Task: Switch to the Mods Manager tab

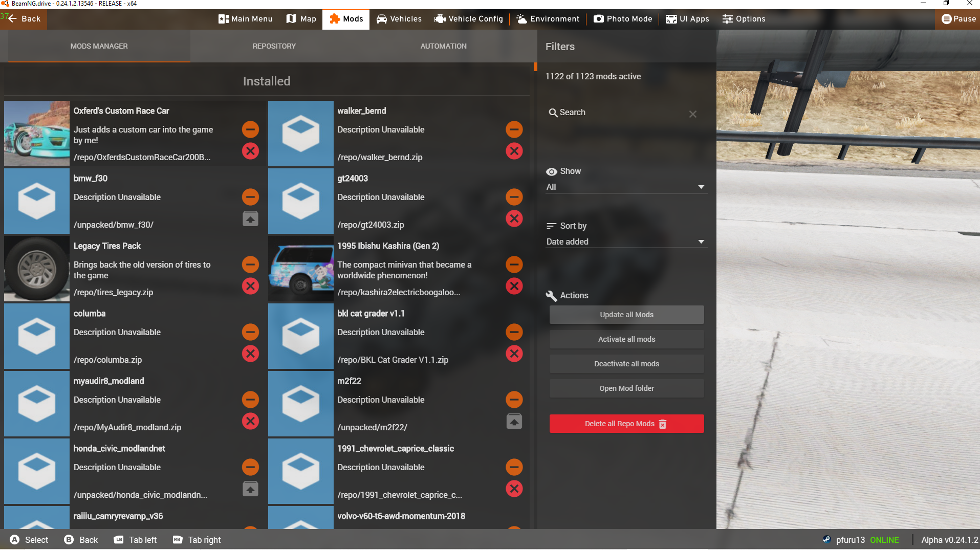Action: click(99, 46)
